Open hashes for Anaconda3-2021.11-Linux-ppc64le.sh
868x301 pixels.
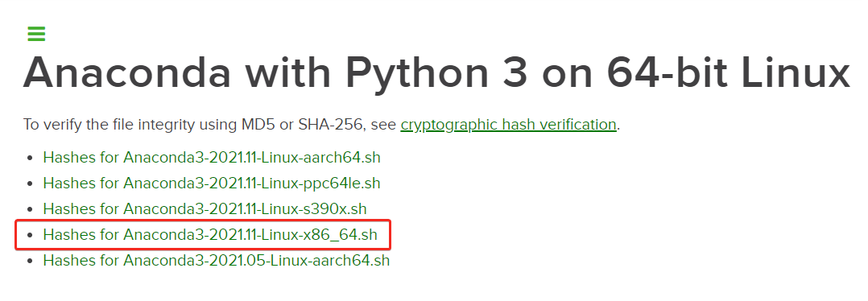[x=212, y=183]
